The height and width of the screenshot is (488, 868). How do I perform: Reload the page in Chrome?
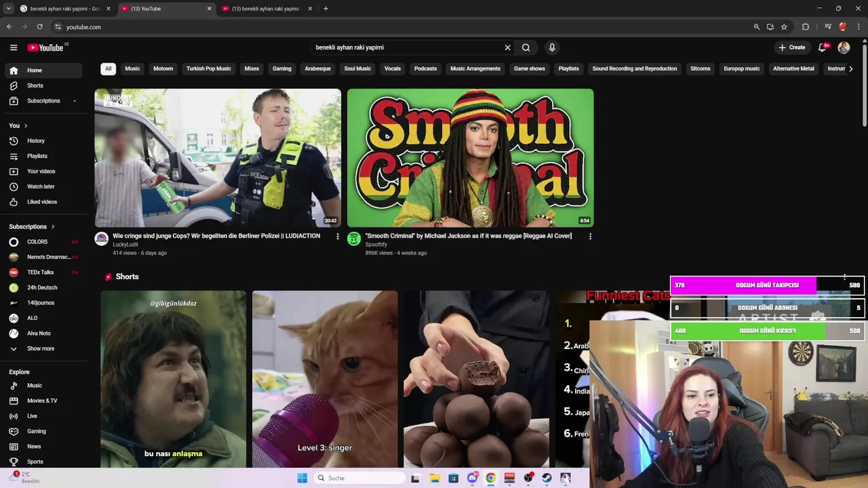(x=39, y=27)
